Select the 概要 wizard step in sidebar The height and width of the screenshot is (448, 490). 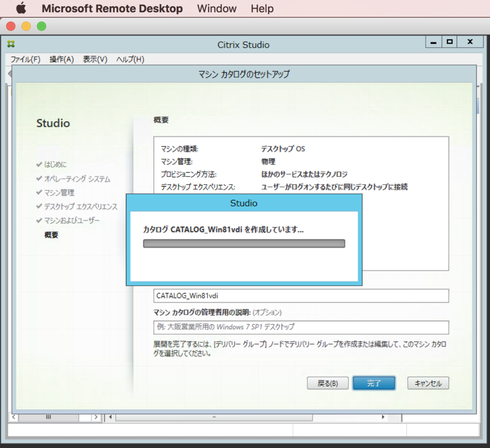point(51,235)
